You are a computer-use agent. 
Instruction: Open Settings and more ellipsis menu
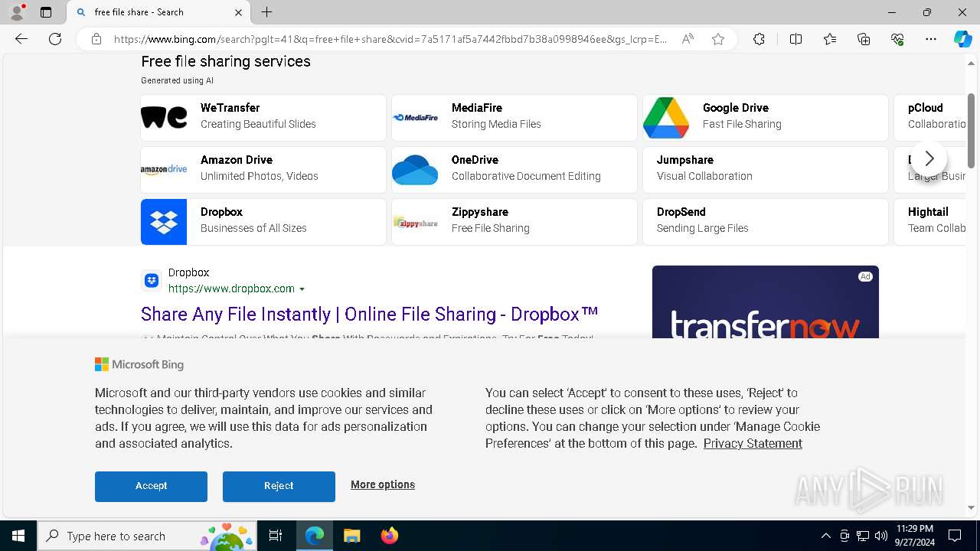(931, 39)
